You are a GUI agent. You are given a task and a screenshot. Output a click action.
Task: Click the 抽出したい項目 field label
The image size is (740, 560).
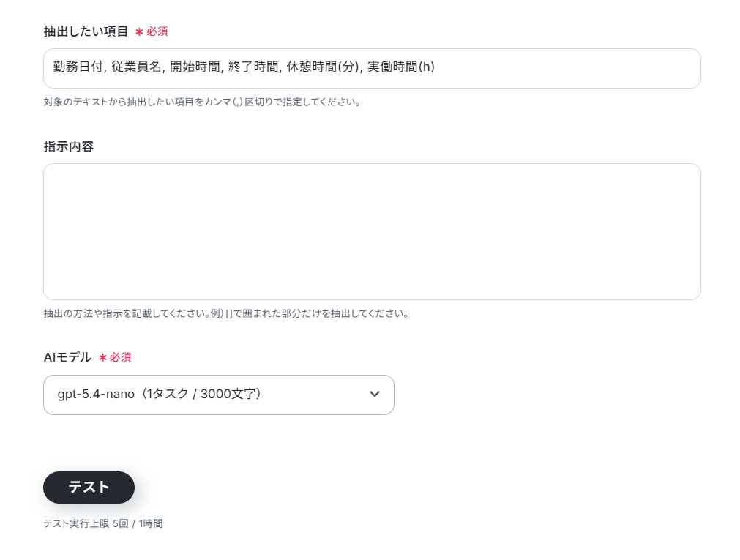[x=86, y=31]
